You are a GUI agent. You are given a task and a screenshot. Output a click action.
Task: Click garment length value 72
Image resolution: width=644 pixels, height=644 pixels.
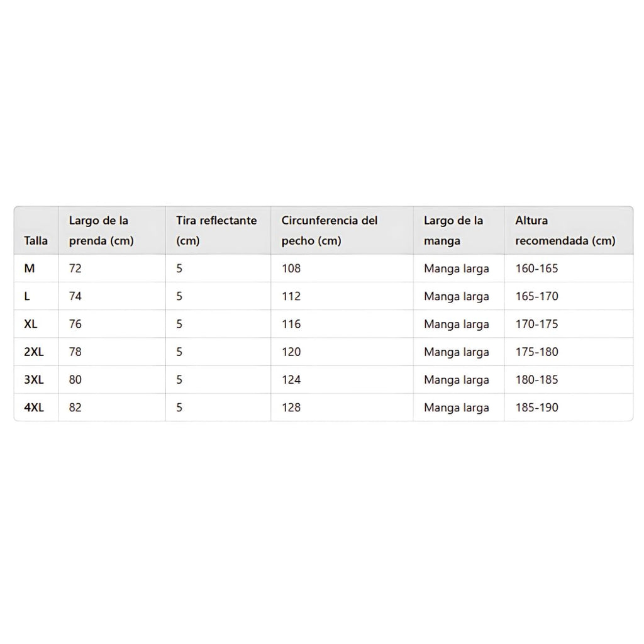click(75, 269)
